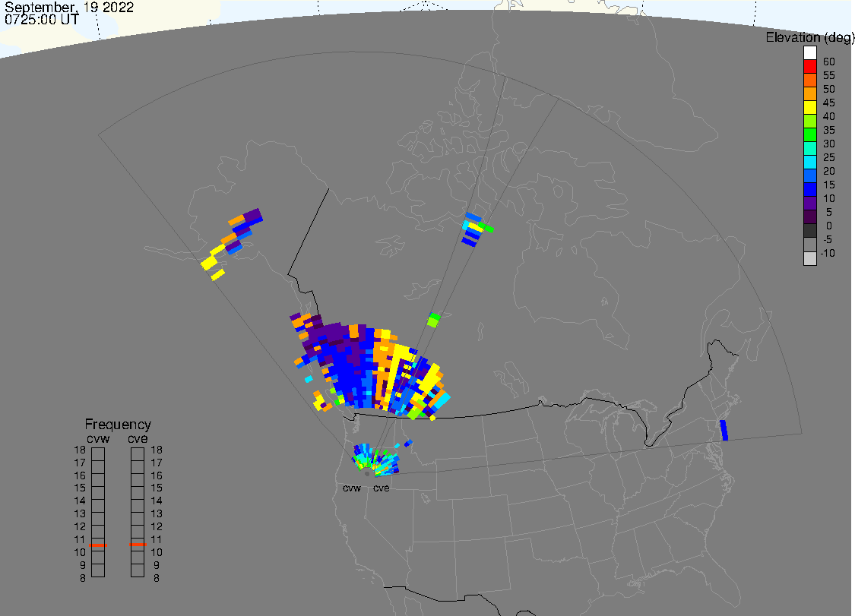855x616 pixels.
Task: Click the 14 label left of cvw bar
Action: click(x=80, y=501)
